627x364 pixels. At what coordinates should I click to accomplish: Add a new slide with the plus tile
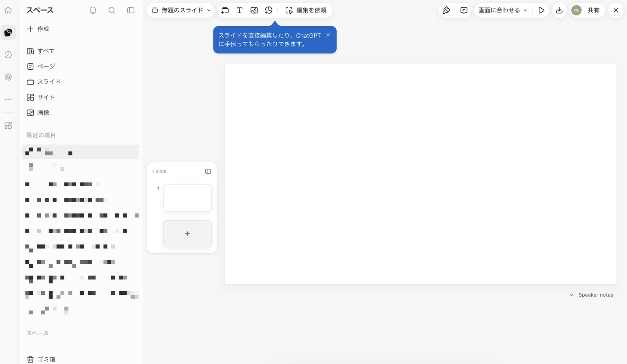[187, 234]
